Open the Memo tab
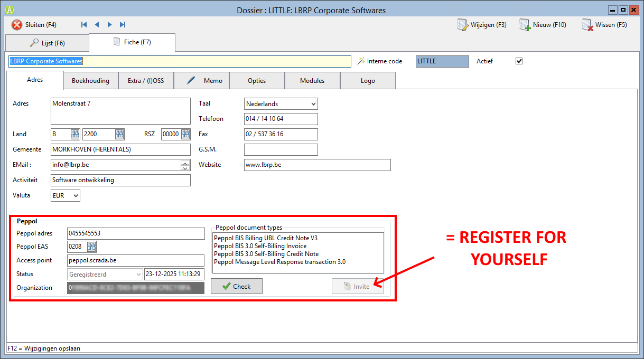644x359 pixels. point(201,81)
